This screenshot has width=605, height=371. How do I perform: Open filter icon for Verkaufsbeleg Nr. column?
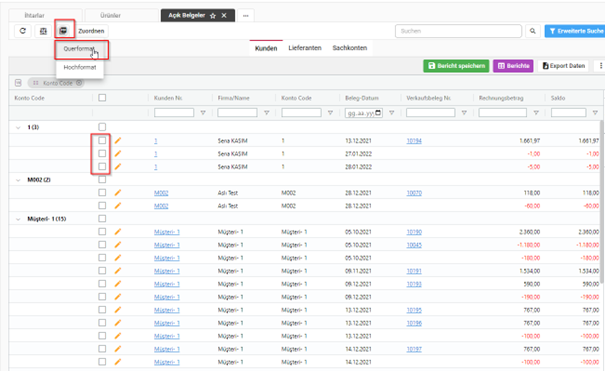tap(464, 113)
